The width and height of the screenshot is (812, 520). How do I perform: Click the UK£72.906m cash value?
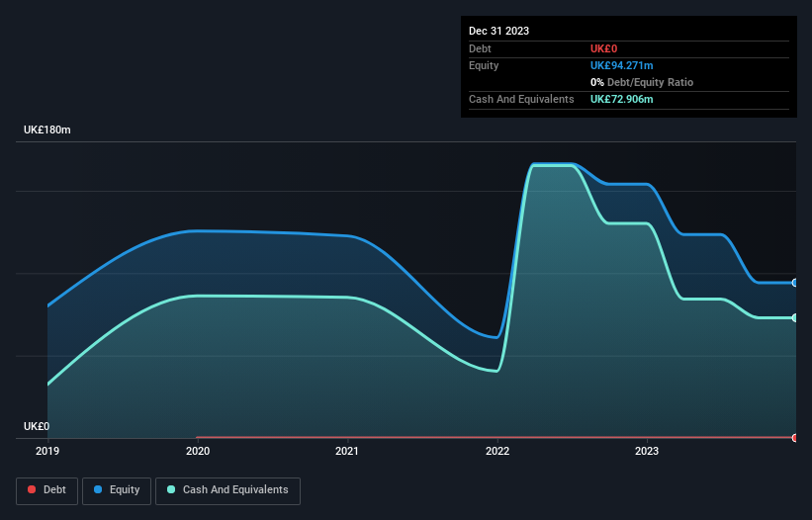pos(621,99)
